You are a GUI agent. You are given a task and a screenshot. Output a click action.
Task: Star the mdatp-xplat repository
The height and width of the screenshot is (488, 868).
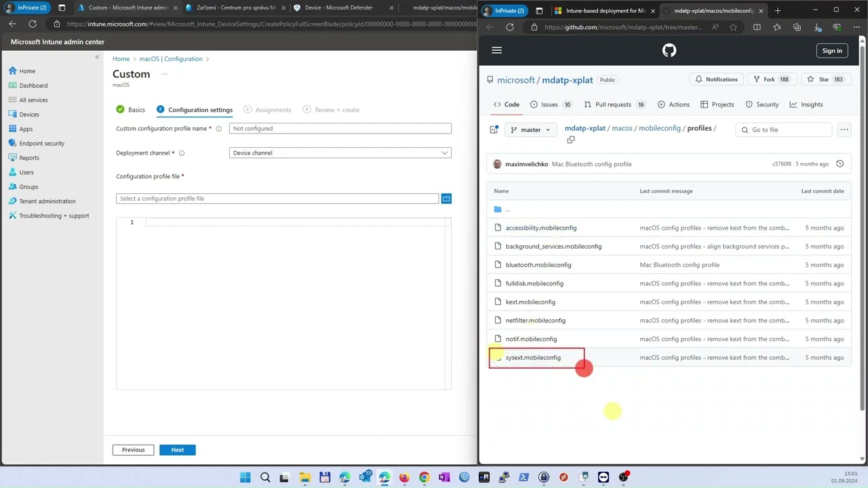tap(825, 79)
